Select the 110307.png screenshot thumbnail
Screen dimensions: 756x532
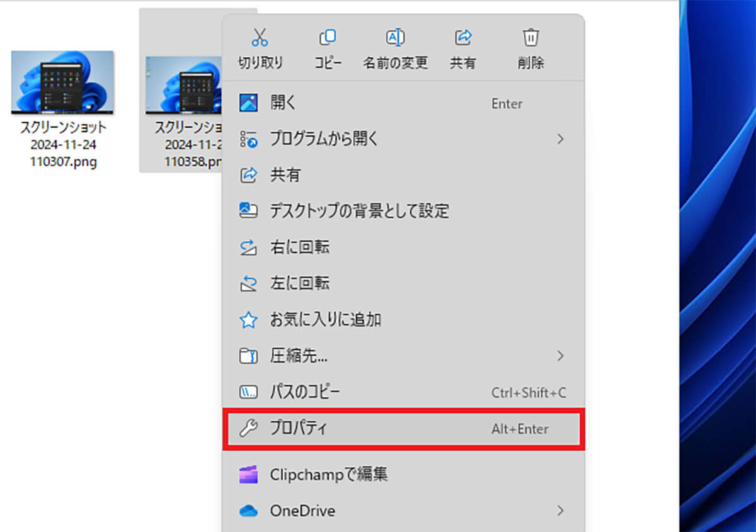click(x=62, y=82)
